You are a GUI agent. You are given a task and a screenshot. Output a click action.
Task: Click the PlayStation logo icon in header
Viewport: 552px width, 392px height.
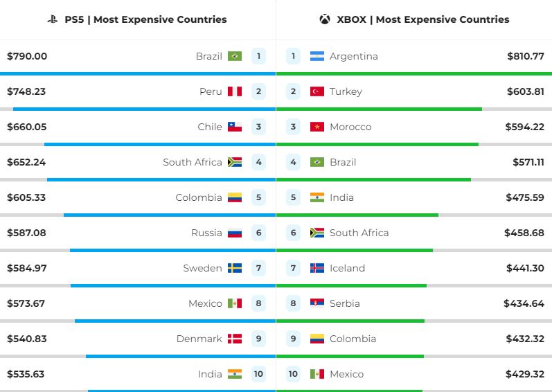(52, 19)
